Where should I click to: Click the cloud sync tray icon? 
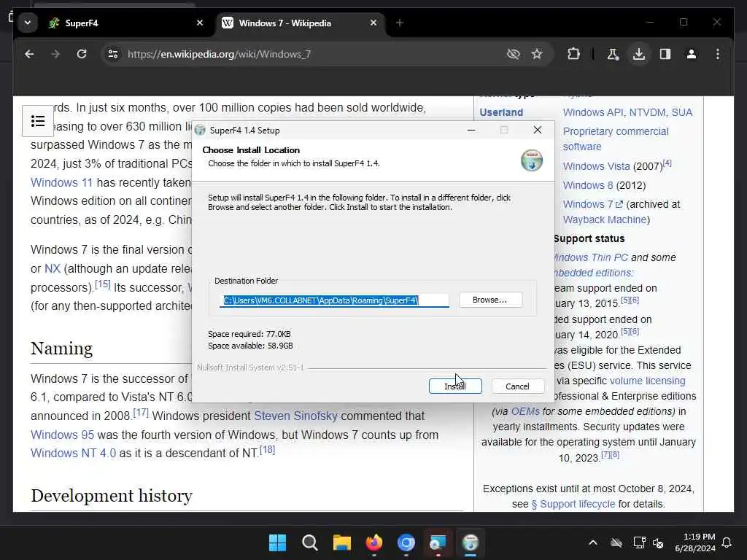point(616,542)
